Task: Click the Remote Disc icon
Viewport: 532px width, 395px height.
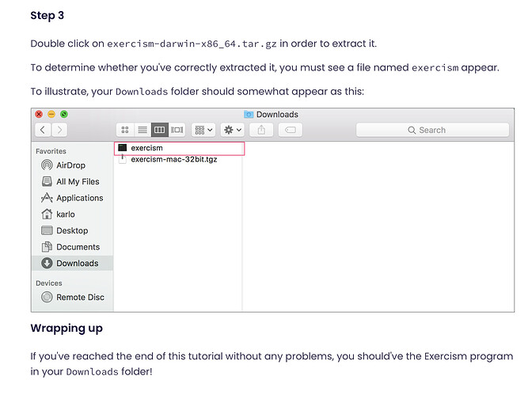Action: (47, 297)
